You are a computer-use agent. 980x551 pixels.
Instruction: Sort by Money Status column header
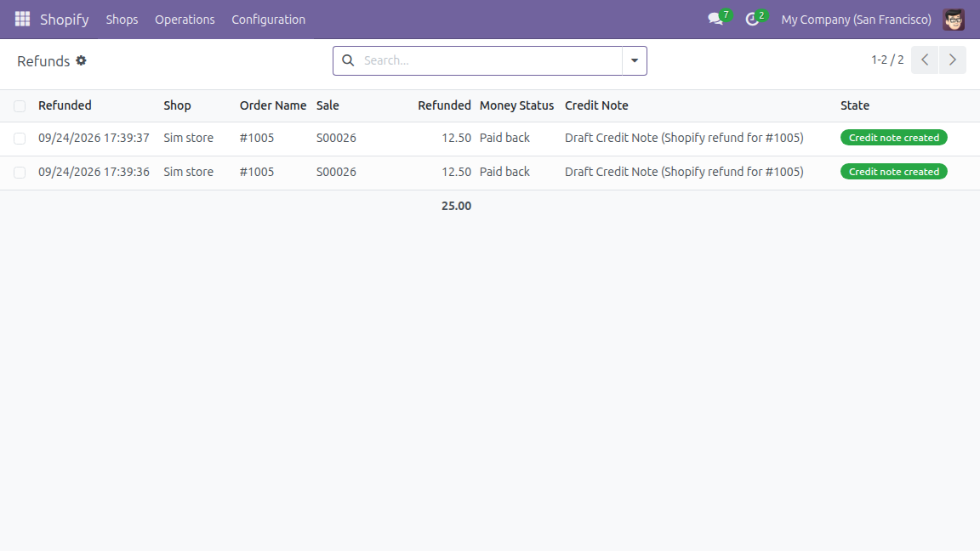click(517, 105)
